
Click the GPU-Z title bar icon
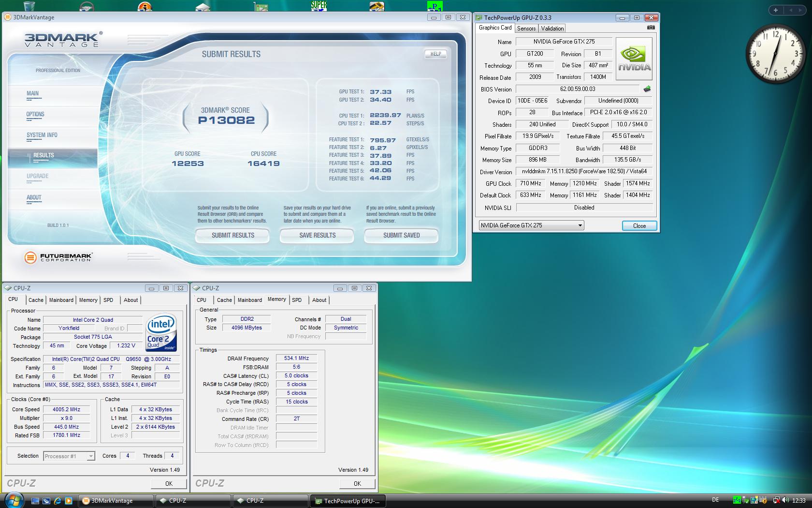coord(479,18)
